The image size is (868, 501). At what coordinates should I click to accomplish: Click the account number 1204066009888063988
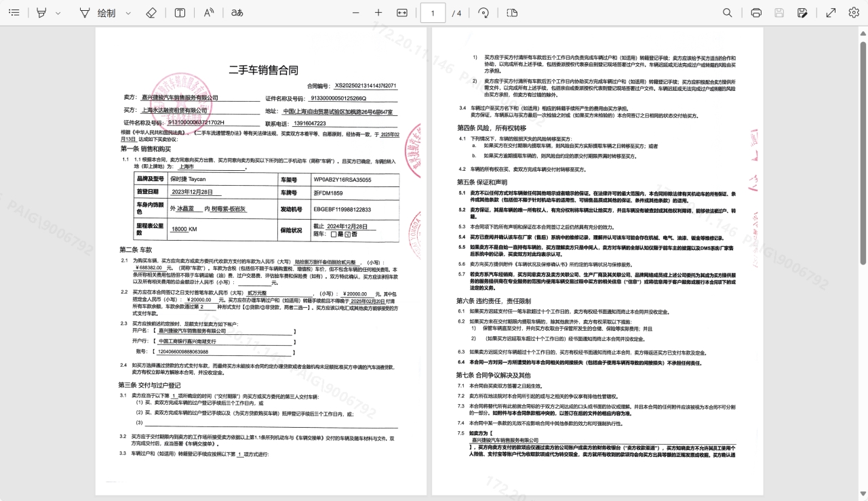click(x=182, y=351)
